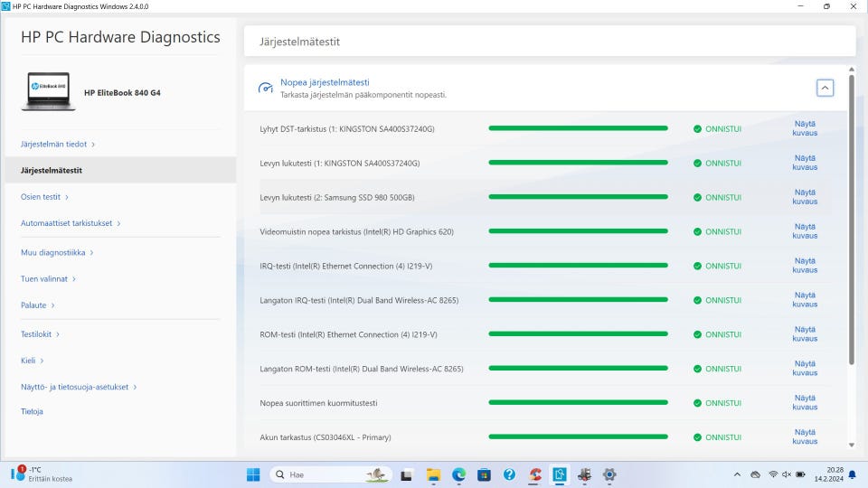Open File Explorer from taskbar
This screenshot has width=868, height=488.
[x=433, y=474]
